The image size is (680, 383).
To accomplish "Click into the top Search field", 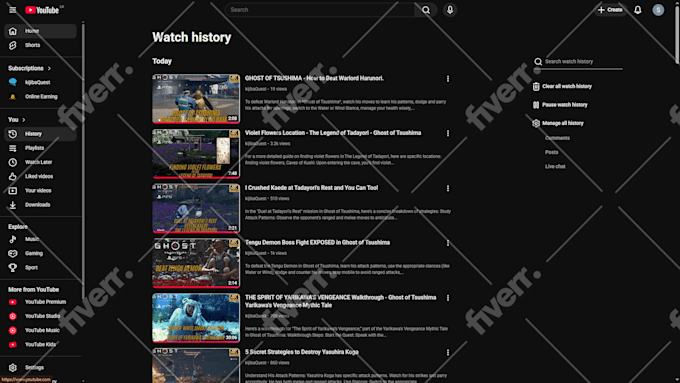I will [320, 10].
